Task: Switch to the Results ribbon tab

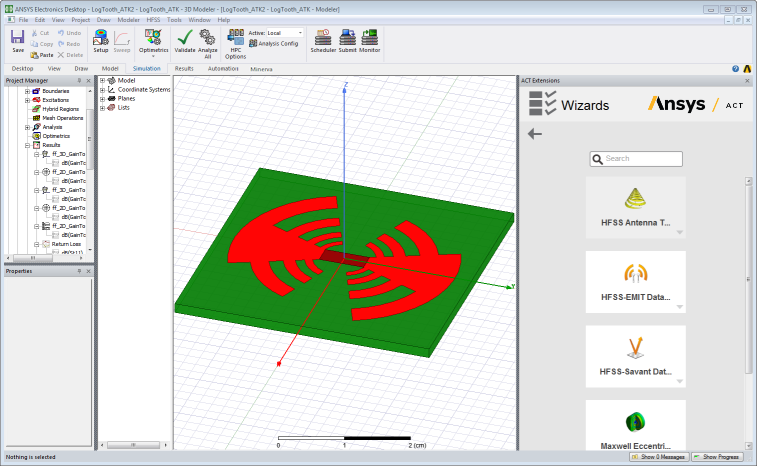Action: coord(184,69)
